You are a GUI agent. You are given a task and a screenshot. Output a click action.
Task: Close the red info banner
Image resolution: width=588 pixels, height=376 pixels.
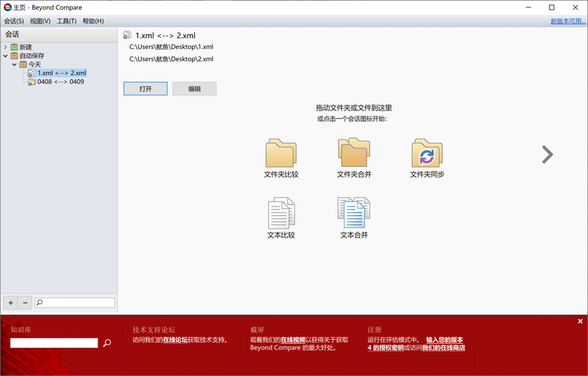pos(580,321)
